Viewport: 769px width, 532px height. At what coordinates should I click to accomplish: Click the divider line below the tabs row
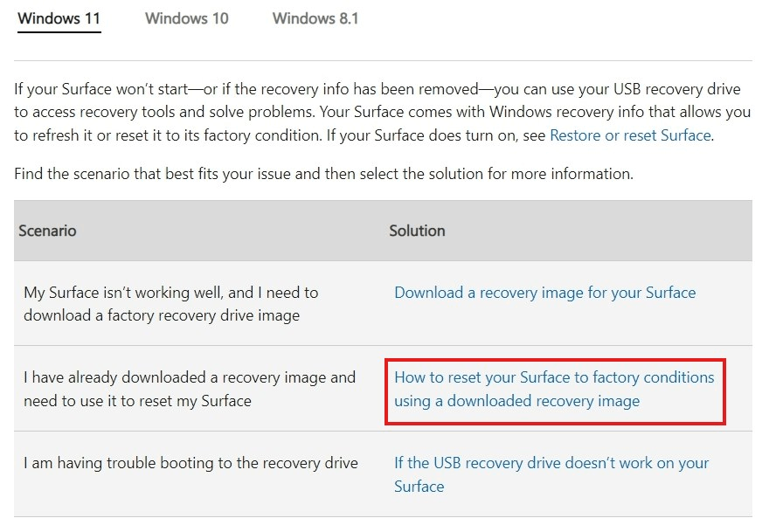click(x=383, y=61)
